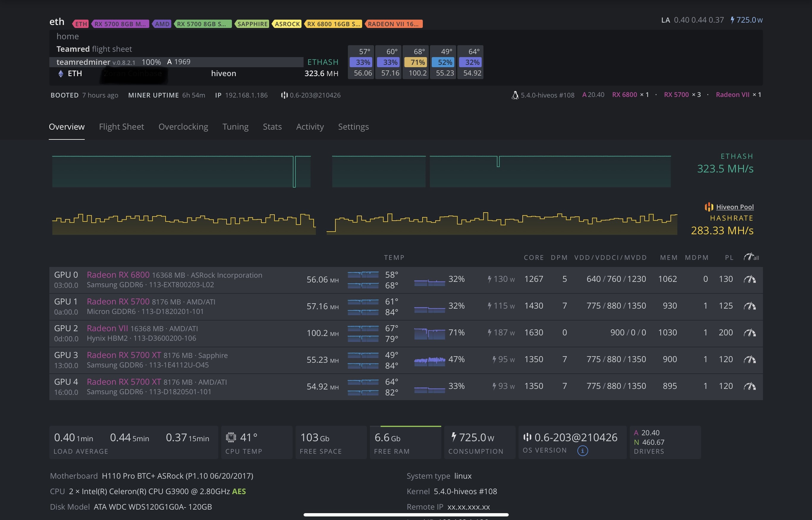Click RX 6800 × 1 GPU count
Viewport: 812px width, 520px height.
(x=630, y=95)
